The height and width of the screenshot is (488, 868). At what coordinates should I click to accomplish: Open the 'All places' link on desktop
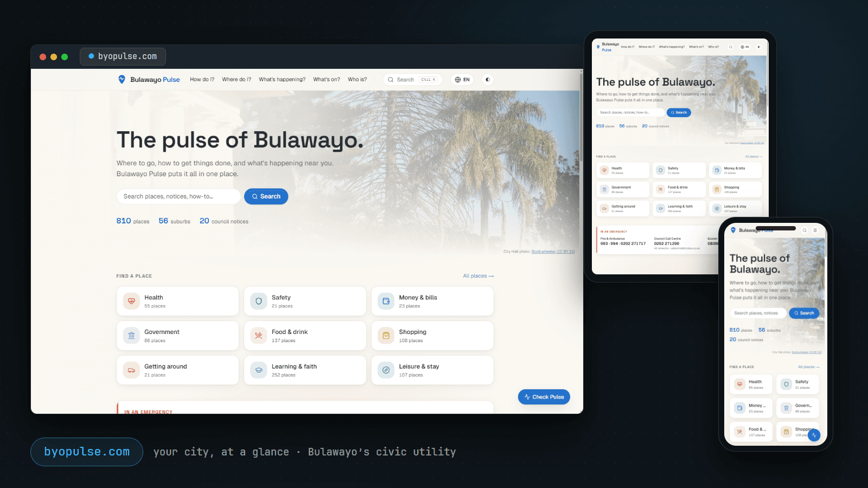pos(478,276)
